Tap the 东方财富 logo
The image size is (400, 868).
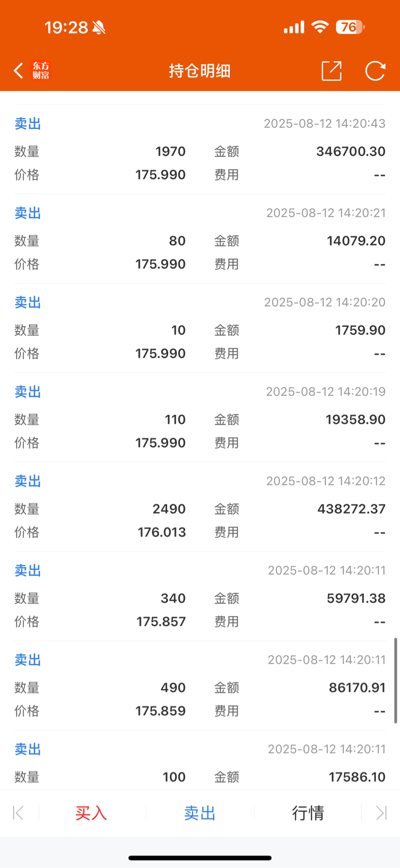pyautogui.click(x=41, y=70)
